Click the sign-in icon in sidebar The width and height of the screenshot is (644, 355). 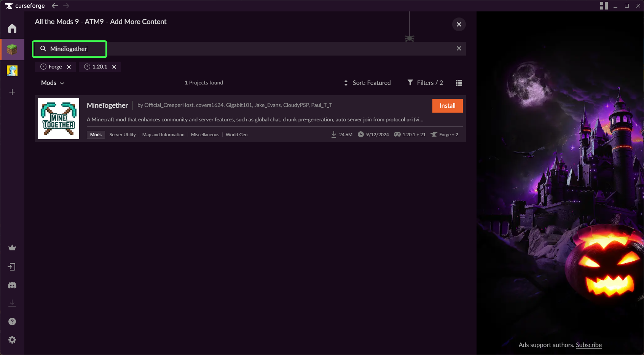tap(12, 267)
